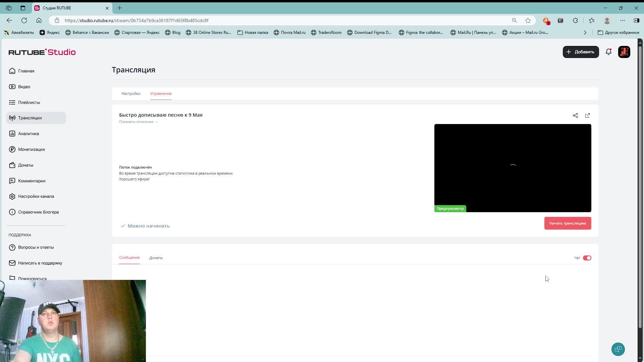
Task: Click the Аналитика sidebar icon
Action: [x=12, y=134]
